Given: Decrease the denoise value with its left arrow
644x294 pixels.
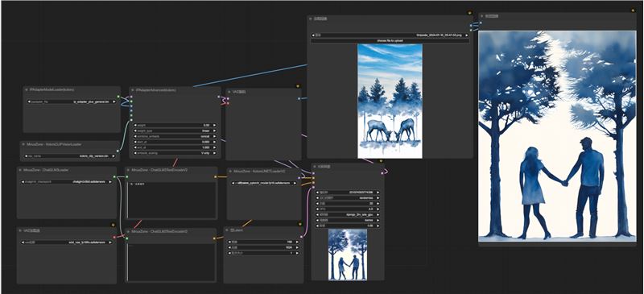Looking at the screenshot, I should 318,226.
